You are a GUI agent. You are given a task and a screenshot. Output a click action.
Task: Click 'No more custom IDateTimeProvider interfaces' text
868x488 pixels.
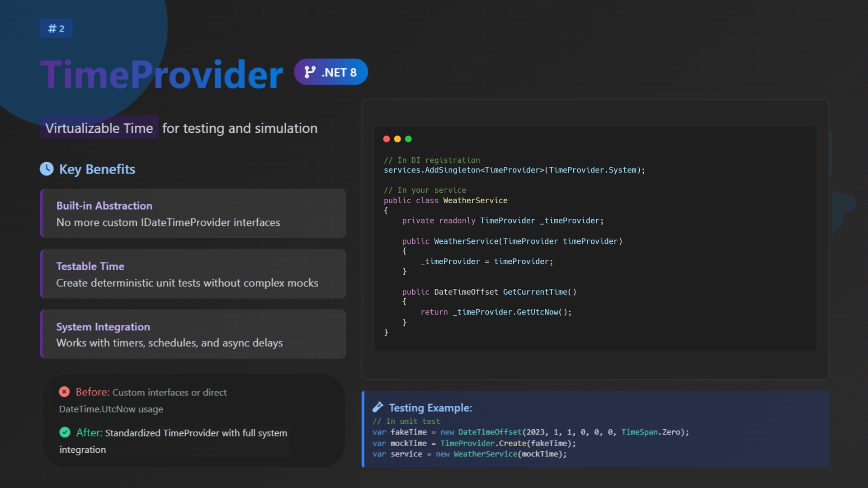[168, 222]
